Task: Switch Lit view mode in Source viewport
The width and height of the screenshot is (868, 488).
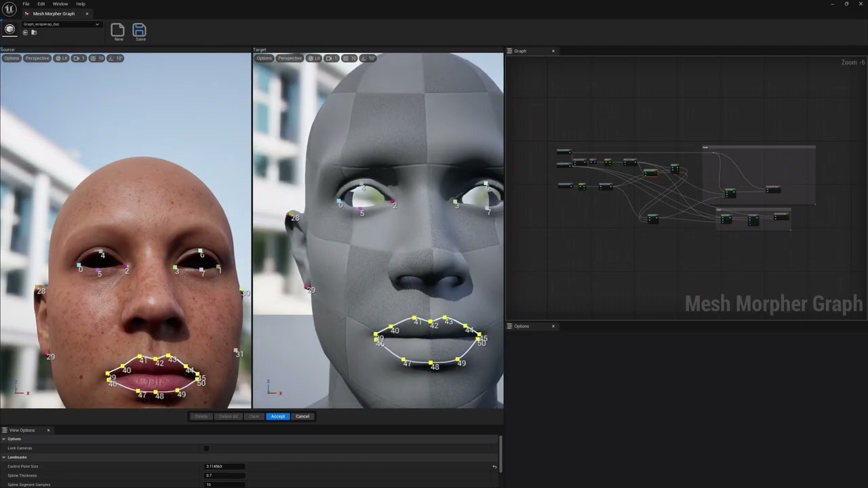Action: point(62,58)
